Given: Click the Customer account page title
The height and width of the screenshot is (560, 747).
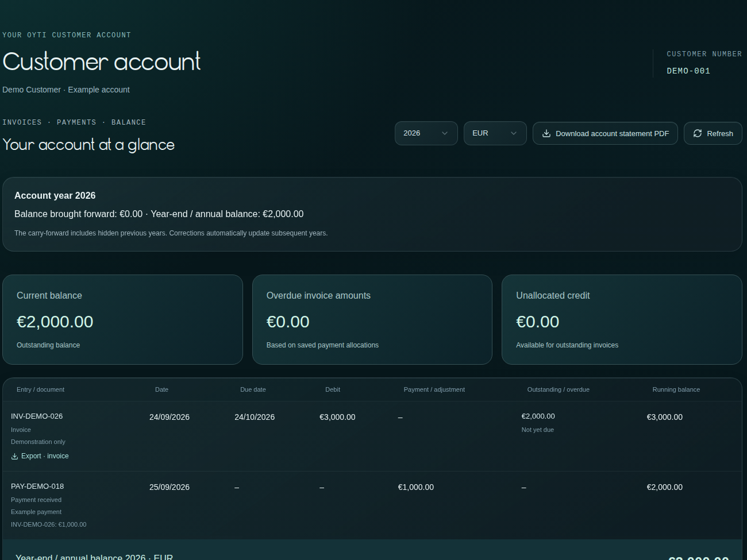Looking at the screenshot, I should (x=102, y=62).
